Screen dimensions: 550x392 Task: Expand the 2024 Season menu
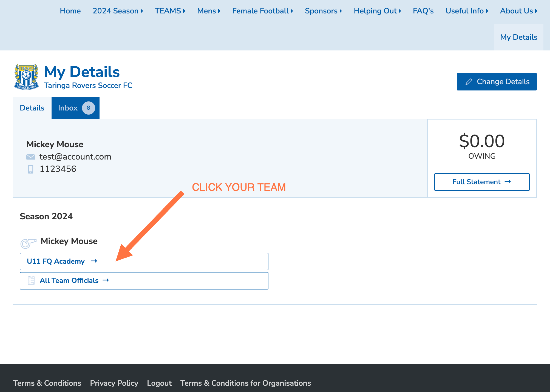click(x=118, y=11)
